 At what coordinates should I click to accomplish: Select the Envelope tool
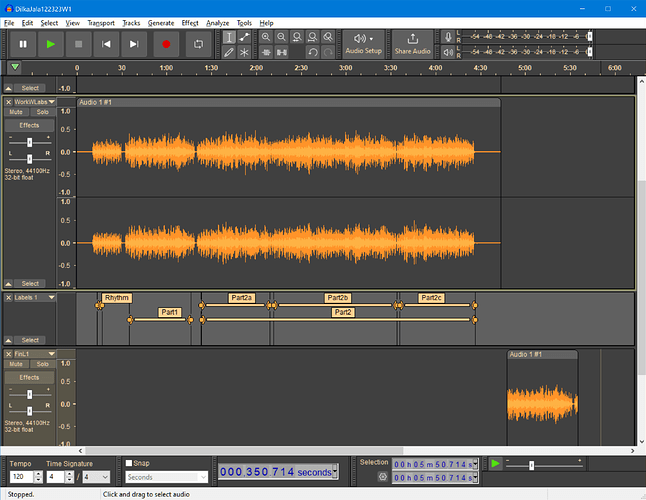coord(245,37)
